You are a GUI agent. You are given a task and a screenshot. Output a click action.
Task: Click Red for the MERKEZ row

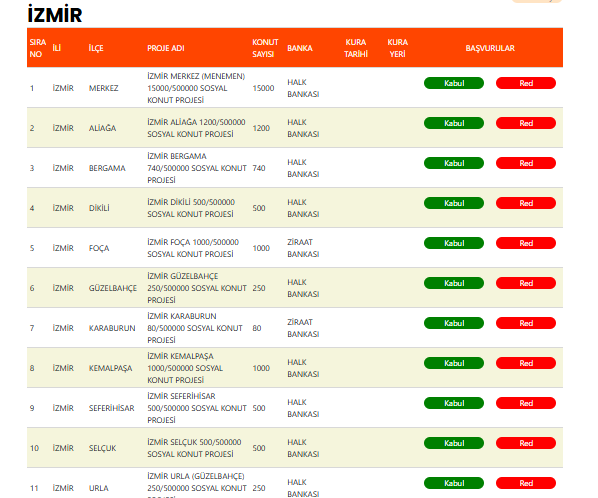point(526,83)
